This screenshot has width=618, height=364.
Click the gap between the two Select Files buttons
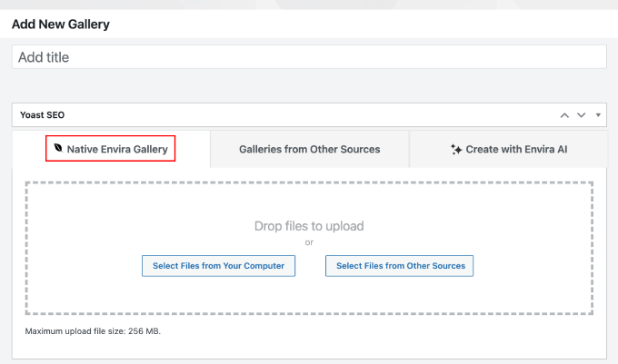click(x=310, y=266)
